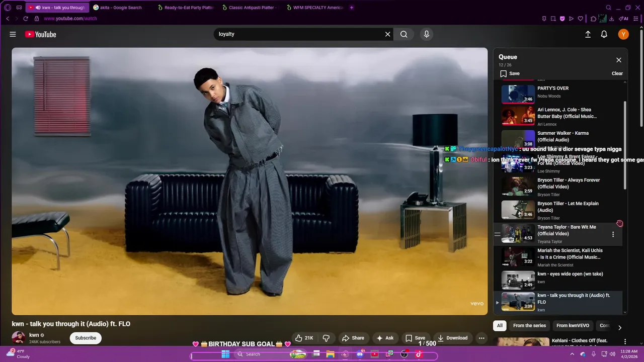Show hidden system tray icons

pyautogui.click(x=572, y=354)
